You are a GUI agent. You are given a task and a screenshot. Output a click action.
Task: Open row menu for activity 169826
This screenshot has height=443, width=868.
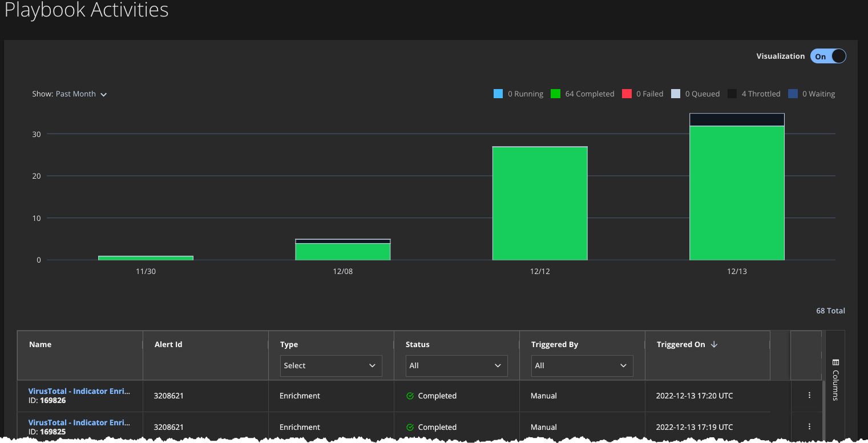tap(809, 396)
